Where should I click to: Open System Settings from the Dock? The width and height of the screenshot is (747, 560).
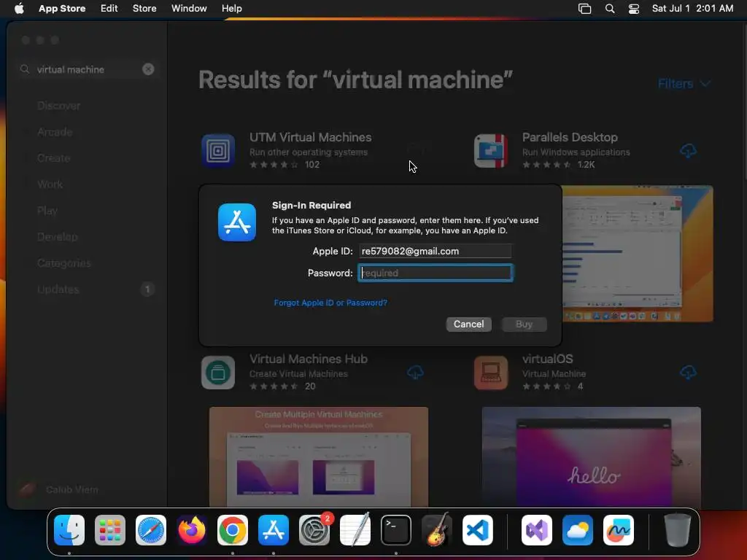click(x=314, y=530)
